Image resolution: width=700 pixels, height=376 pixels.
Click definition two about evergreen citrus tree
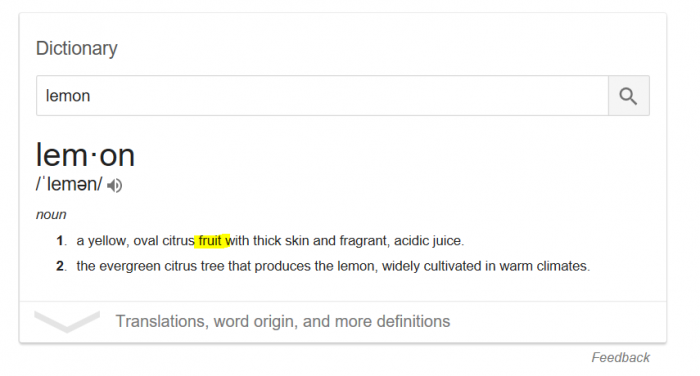[333, 266]
